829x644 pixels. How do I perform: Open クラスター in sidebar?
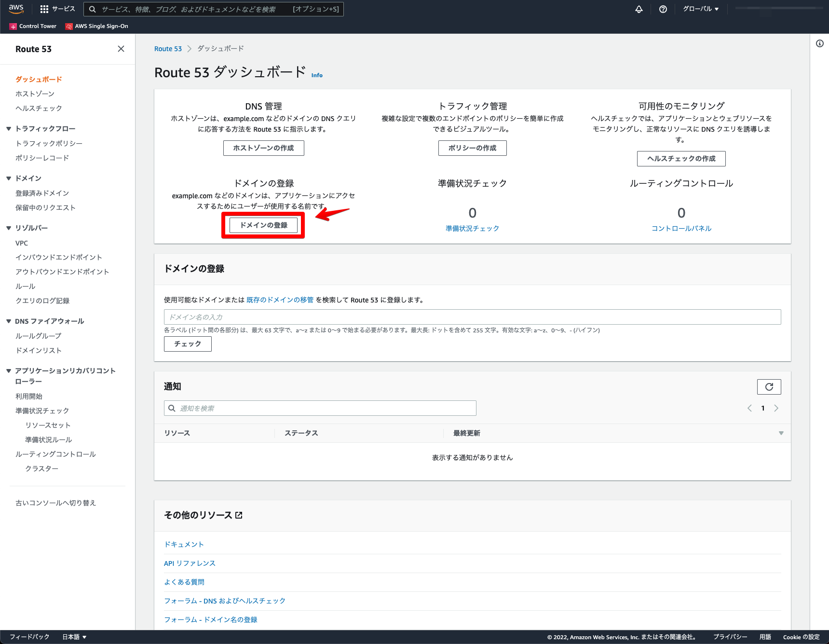(42, 468)
